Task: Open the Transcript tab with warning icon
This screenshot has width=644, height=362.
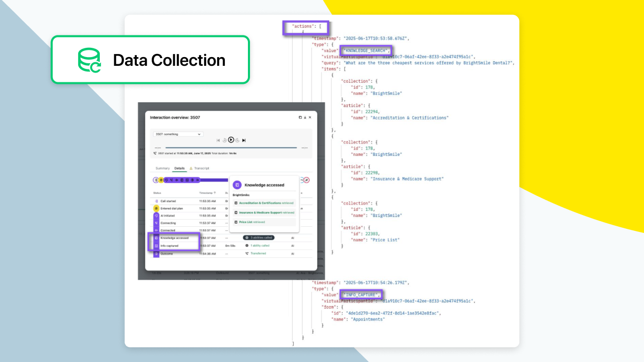Action: (x=201, y=168)
